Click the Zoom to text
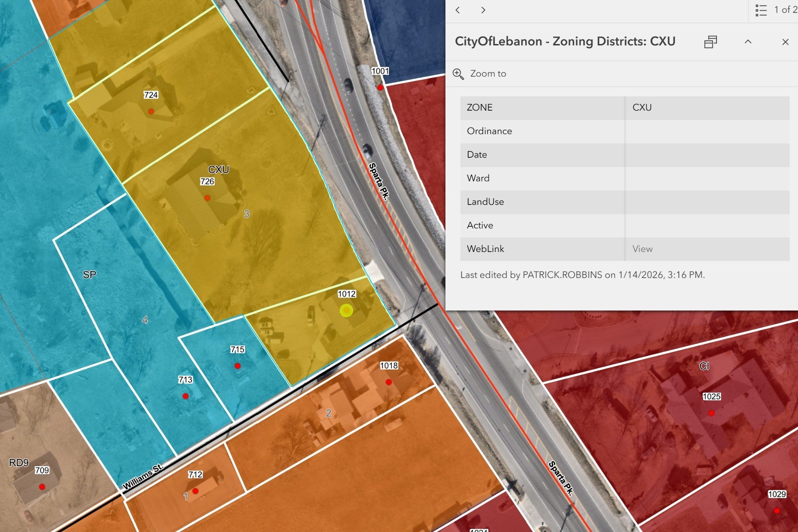798x532 pixels. tap(488, 74)
